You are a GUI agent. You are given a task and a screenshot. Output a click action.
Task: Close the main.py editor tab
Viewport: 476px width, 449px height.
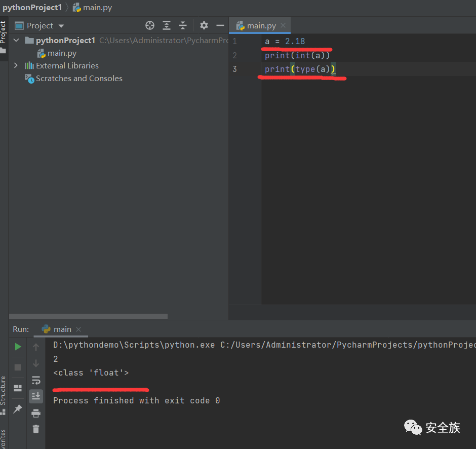pyautogui.click(x=283, y=25)
